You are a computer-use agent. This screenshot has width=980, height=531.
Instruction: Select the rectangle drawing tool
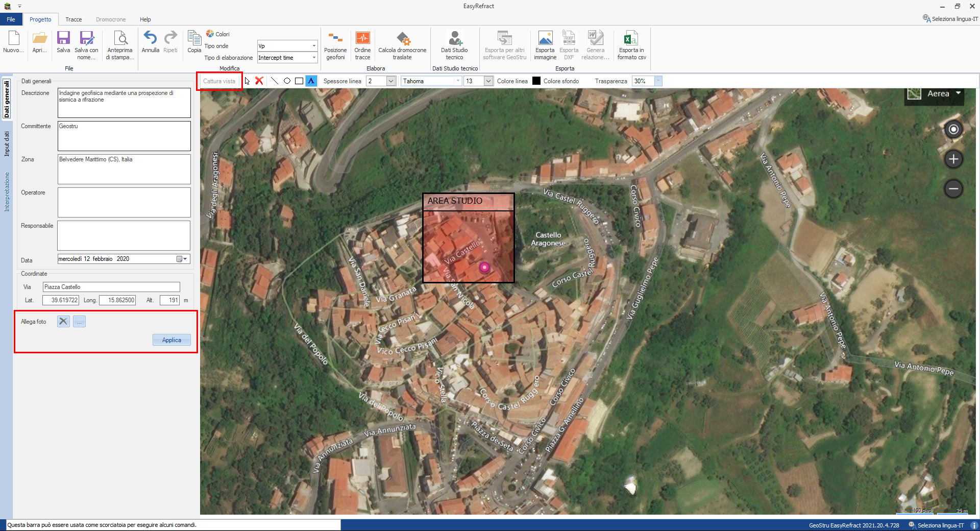pyautogui.click(x=299, y=81)
